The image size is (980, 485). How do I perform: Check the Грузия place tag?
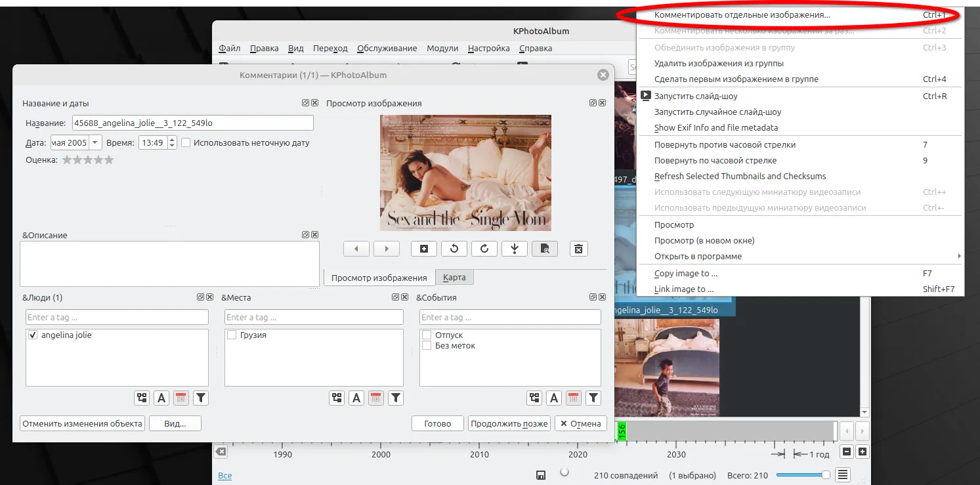click(232, 335)
